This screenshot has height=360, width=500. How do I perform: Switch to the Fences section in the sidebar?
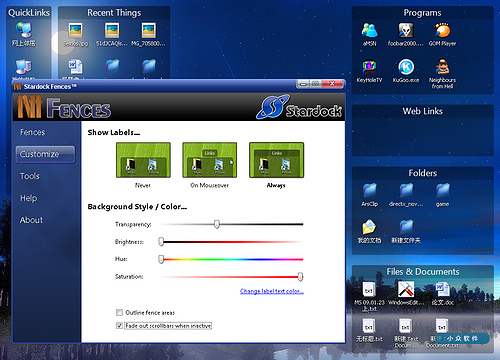32,132
